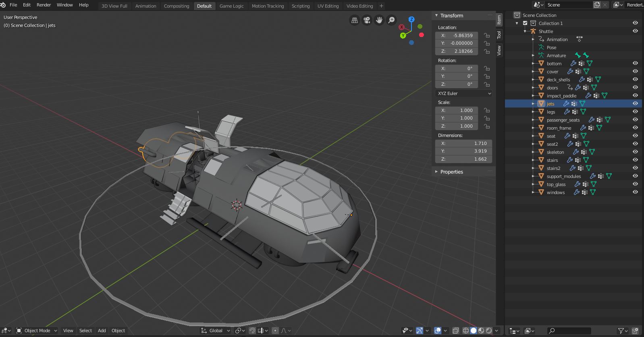Toggle X-ray view icon
Image resolution: width=644 pixels, height=337 pixels.
[455, 331]
